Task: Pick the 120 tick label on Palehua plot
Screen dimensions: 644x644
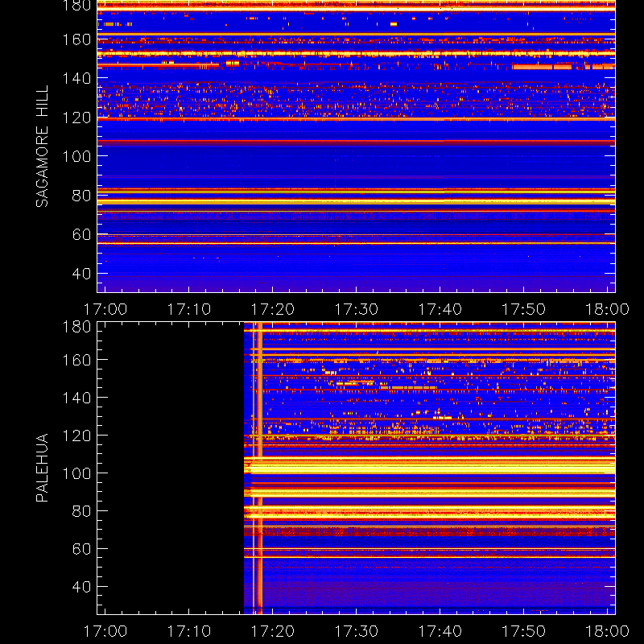Action: (76, 436)
